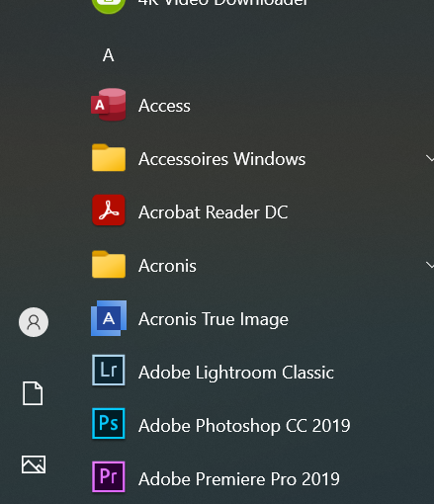Click the Acronis folder icon
This screenshot has height=504, width=434.
(109, 265)
